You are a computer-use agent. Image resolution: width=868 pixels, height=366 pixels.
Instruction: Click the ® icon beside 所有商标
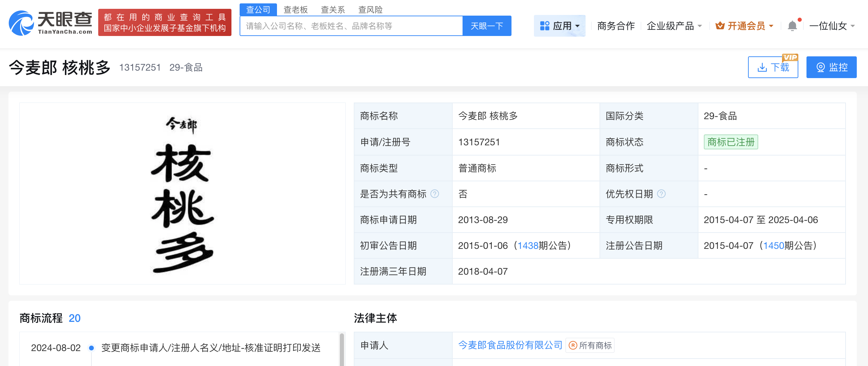click(573, 346)
